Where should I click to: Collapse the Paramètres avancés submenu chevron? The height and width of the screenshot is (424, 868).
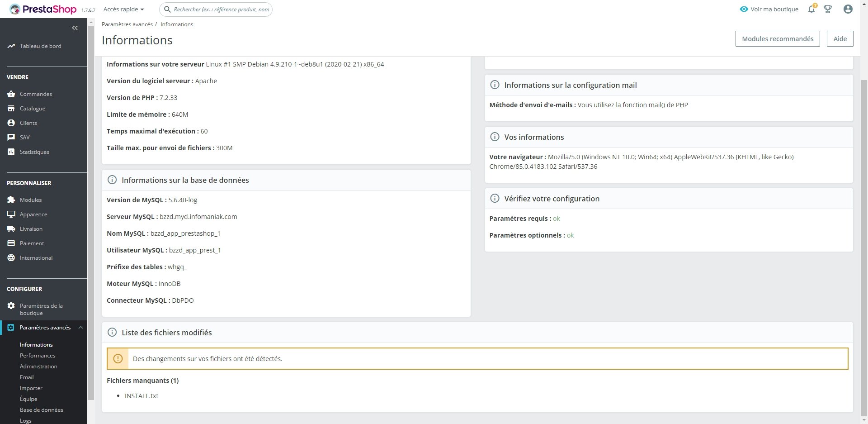(80, 328)
